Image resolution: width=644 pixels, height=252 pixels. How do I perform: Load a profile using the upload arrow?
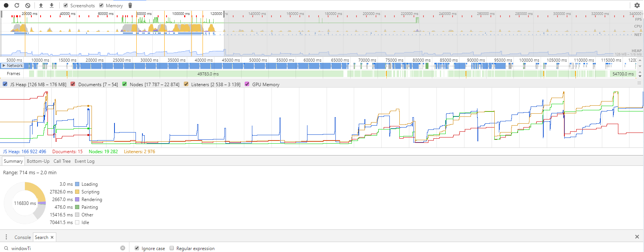[41, 5]
